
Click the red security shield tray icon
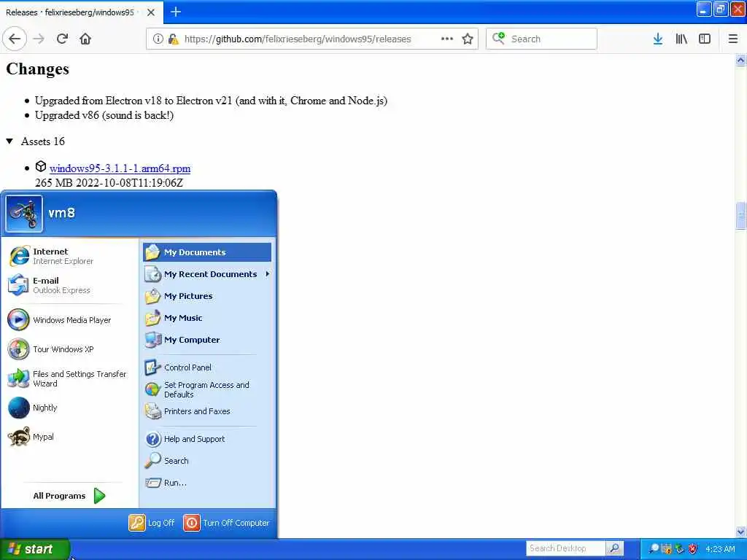[693, 549]
